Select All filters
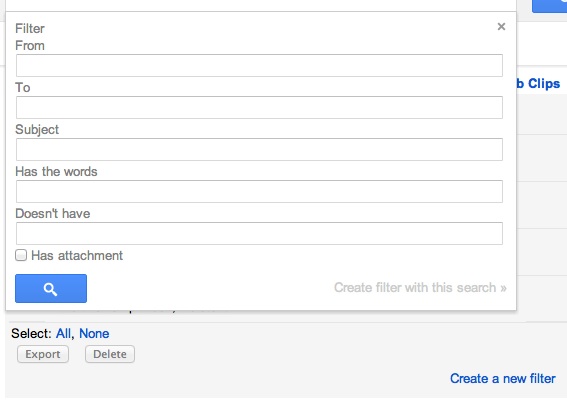 click(63, 333)
